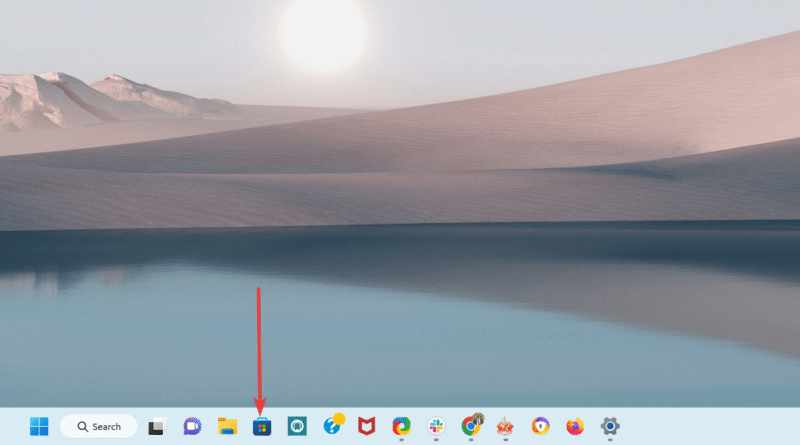
Task: Open the blue question mark Help app
Action: (x=332, y=426)
